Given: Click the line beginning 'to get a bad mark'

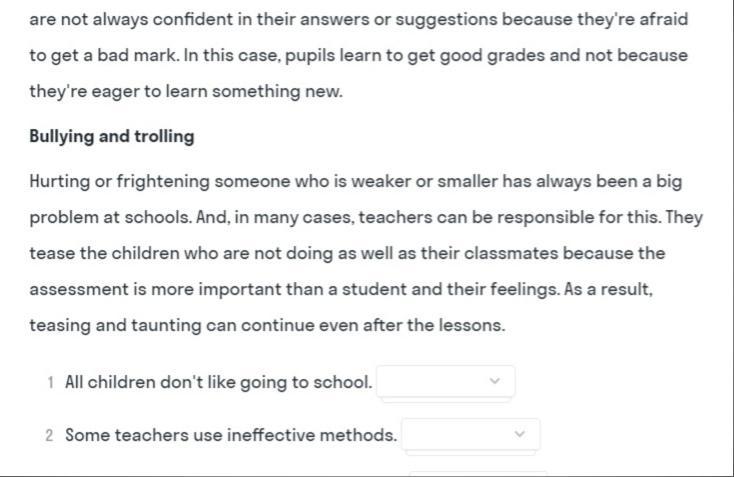Looking at the screenshot, I should [x=359, y=56].
